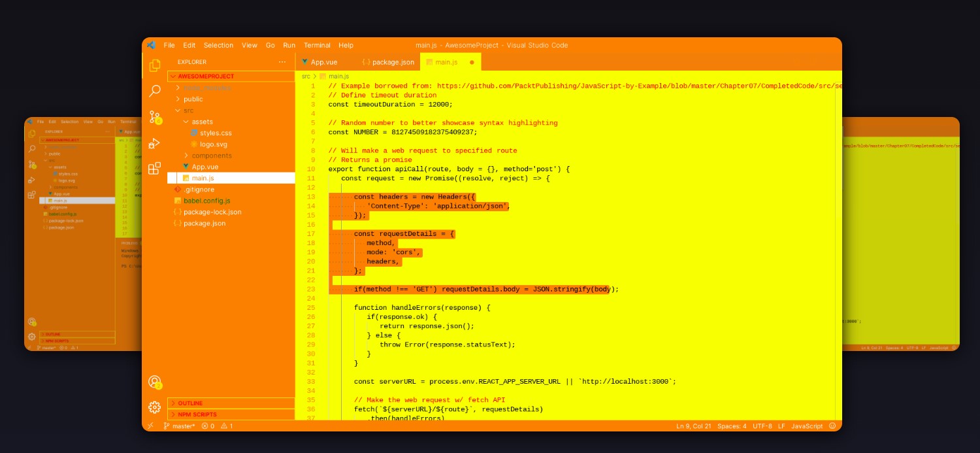Expand the node_modules folder

click(231, 88)
